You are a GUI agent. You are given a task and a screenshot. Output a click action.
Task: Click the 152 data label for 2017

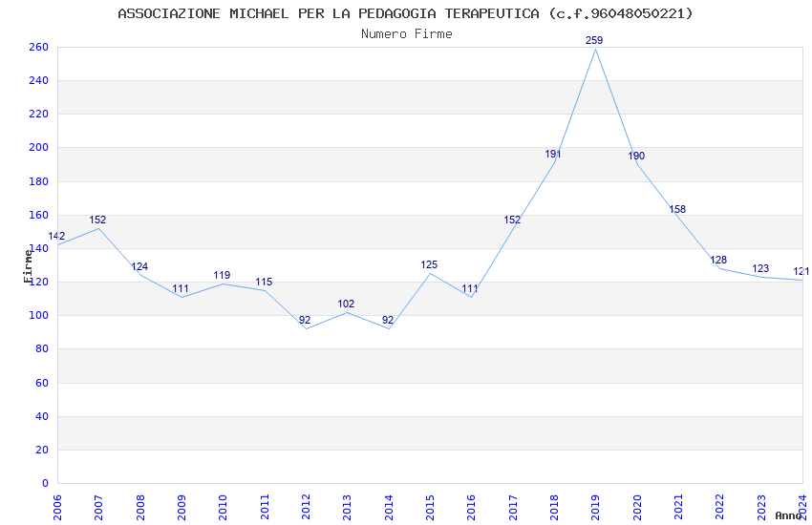[512, 220]
